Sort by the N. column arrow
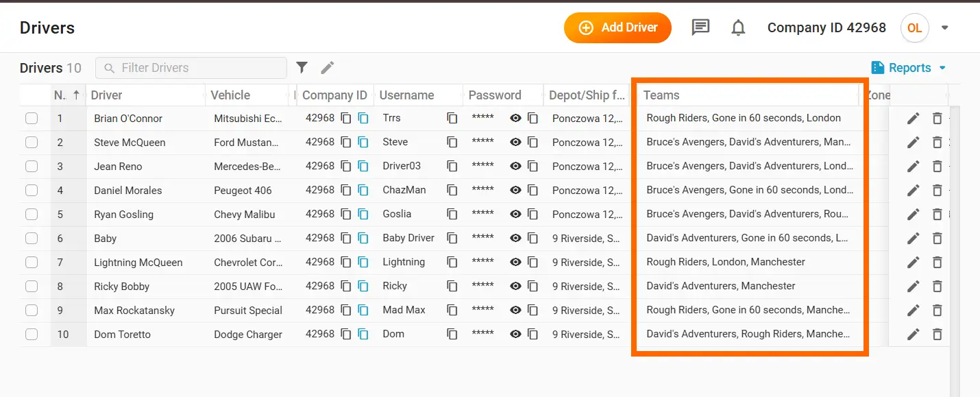 point(75,95)
